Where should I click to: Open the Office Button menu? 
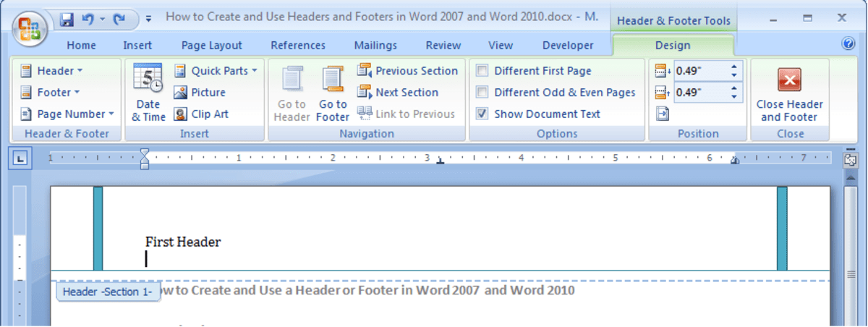29,29
